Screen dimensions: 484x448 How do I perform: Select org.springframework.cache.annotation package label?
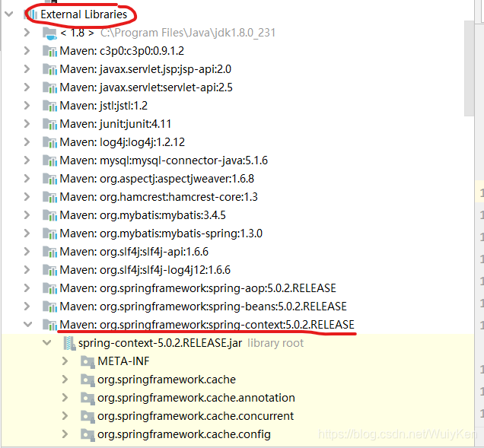pyautogui.click(x=196, y=397)
